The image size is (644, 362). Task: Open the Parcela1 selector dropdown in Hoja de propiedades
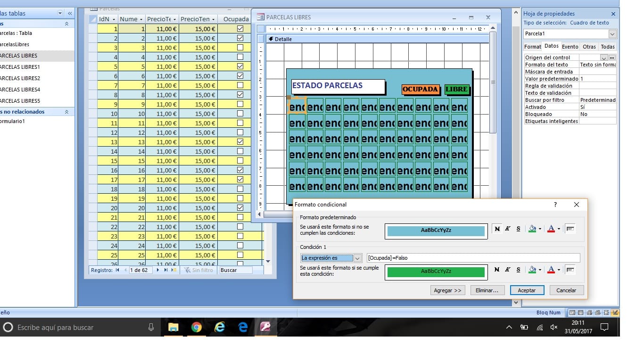613,33
